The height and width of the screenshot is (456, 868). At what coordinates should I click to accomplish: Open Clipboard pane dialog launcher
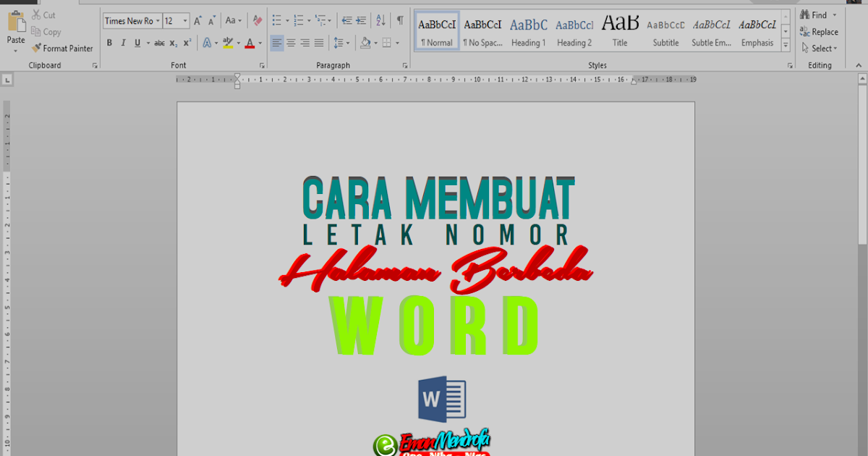(95, 65)
